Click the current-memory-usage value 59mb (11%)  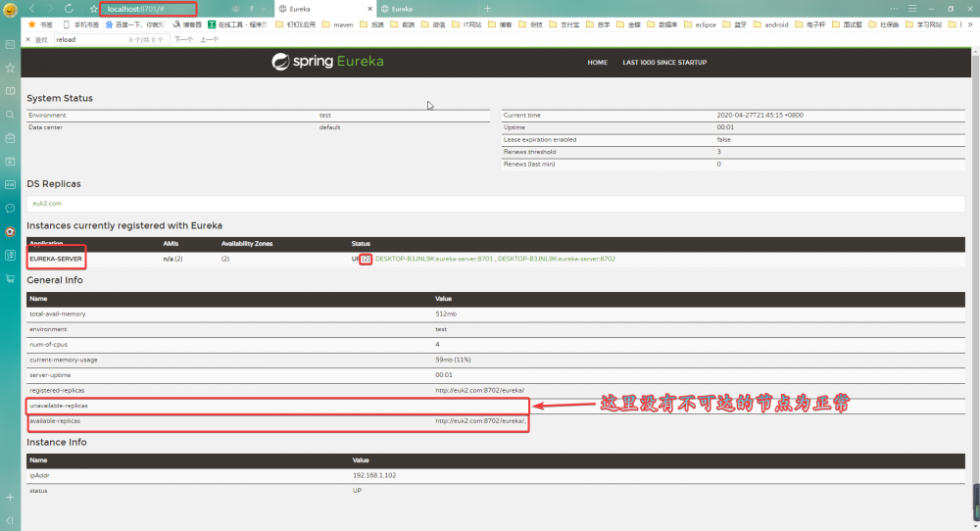click(x=453, y=360)
